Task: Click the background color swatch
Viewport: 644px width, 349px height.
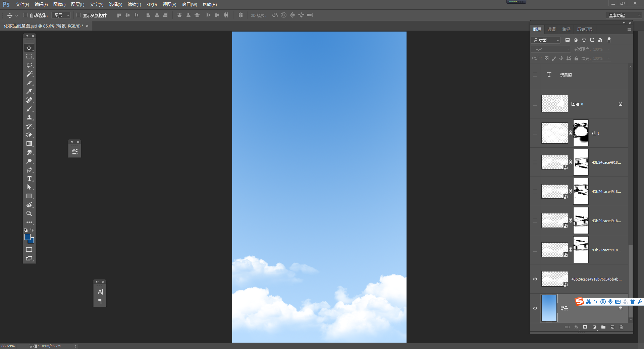Action: (x=32, y=241)
